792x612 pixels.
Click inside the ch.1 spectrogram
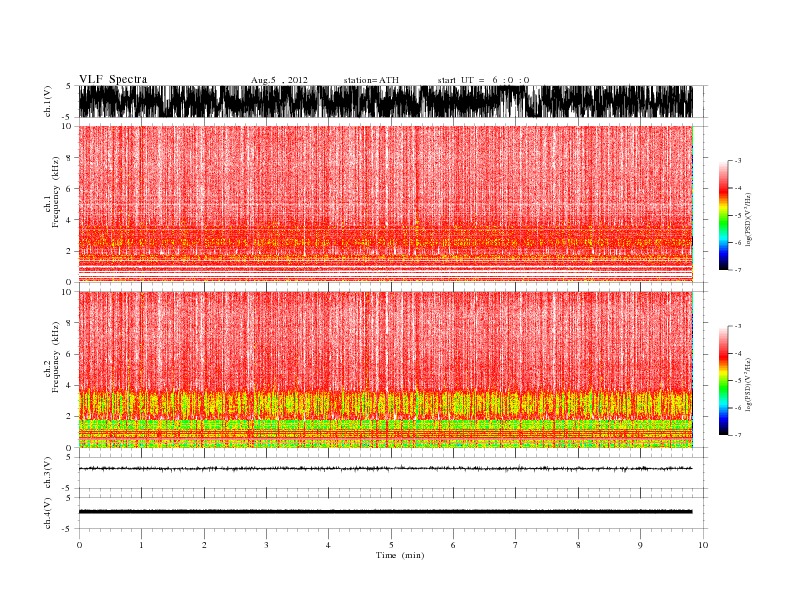click(x=385, y=204)
